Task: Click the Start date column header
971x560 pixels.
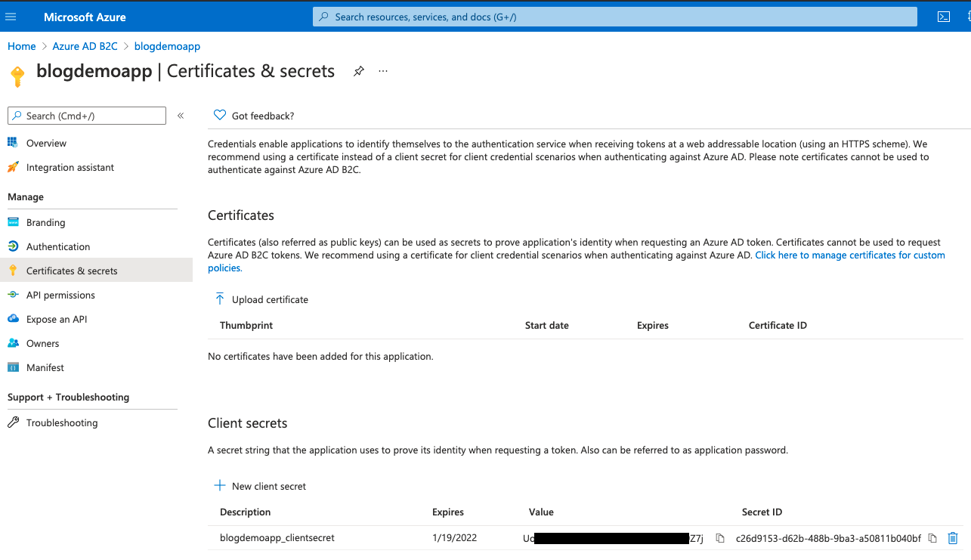Action: point(547,325)
